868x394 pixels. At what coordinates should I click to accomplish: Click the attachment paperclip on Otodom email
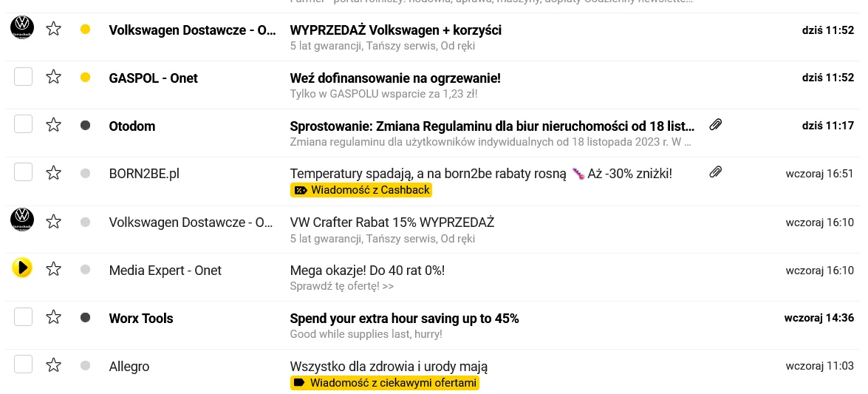click(x=716, y=125)
